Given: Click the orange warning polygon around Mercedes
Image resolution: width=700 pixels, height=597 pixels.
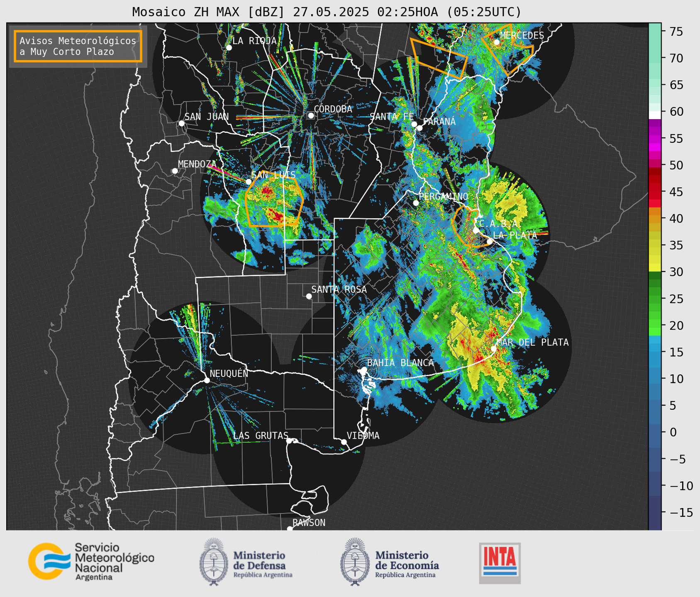Looking at the screenshot, I should (x=508, y=50).
